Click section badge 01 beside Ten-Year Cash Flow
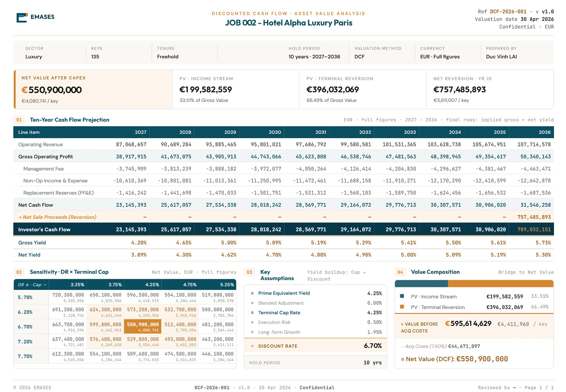This screenshot has width=566, height=392. coord(19,120)
